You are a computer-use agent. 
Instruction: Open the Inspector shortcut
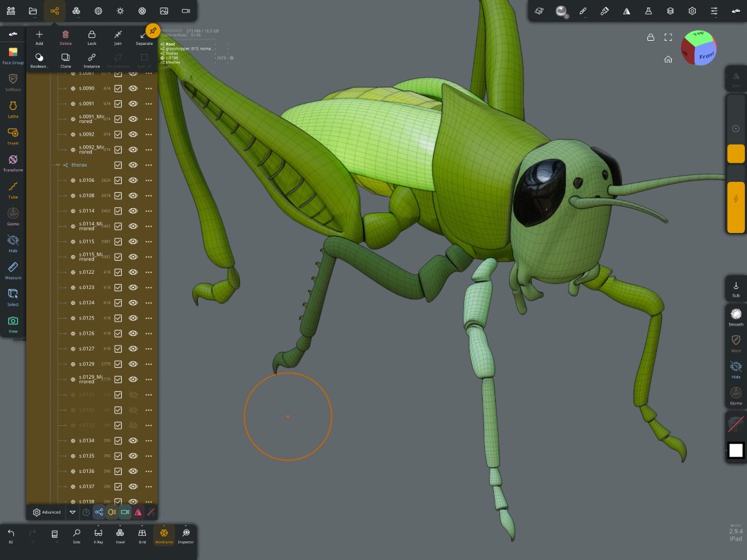pos(186,535)
